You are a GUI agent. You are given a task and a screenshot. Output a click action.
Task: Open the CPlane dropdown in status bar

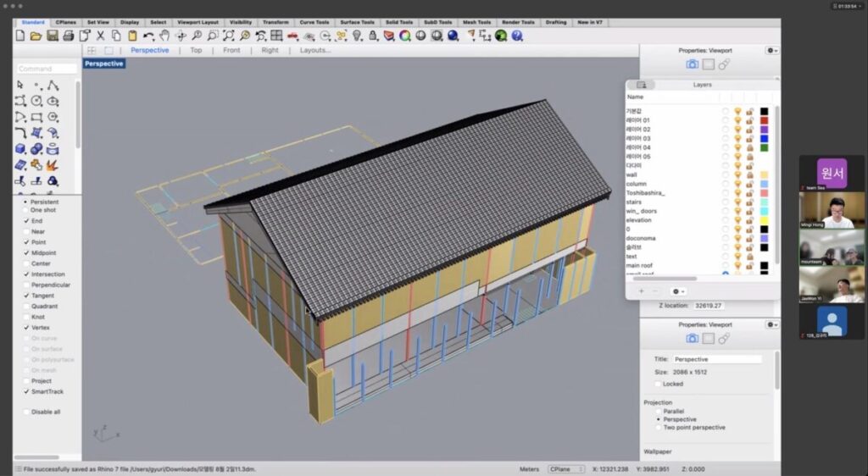tap(566, 469)
